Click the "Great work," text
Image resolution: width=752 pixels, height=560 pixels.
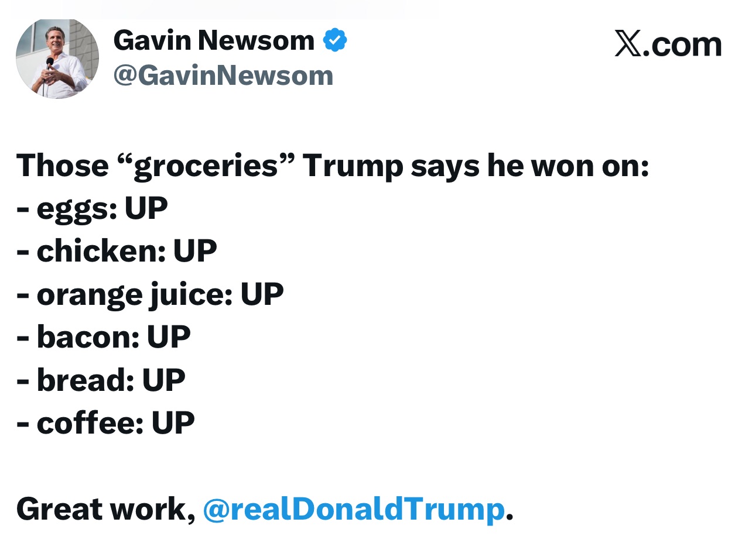[105, 509]
